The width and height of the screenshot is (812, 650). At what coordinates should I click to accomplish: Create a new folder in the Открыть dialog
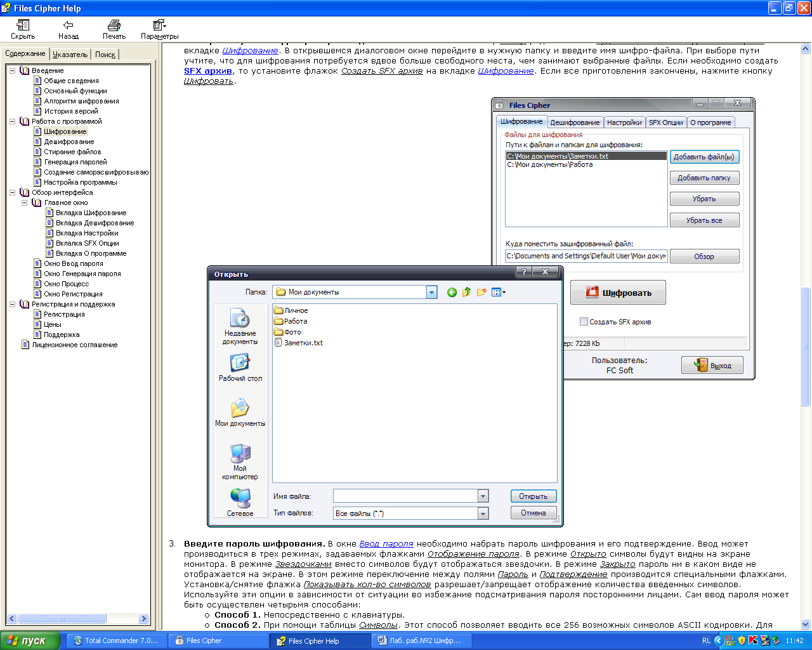481,292
